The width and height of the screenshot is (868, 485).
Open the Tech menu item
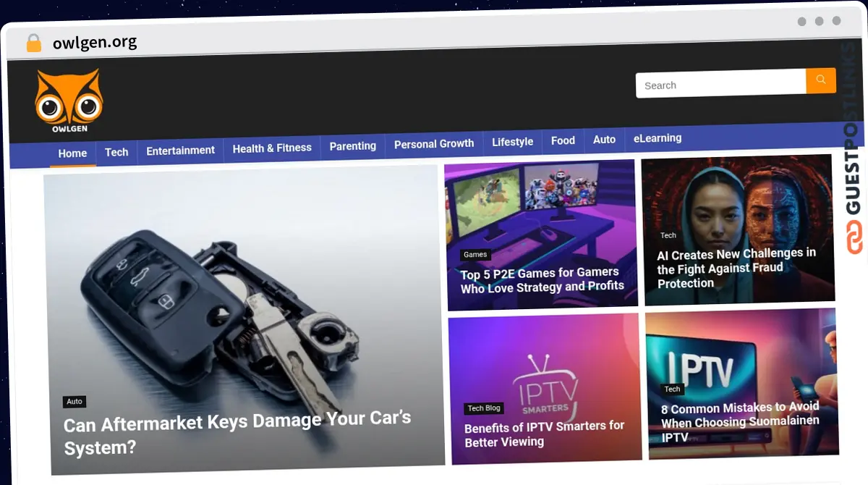coord(116,152)
